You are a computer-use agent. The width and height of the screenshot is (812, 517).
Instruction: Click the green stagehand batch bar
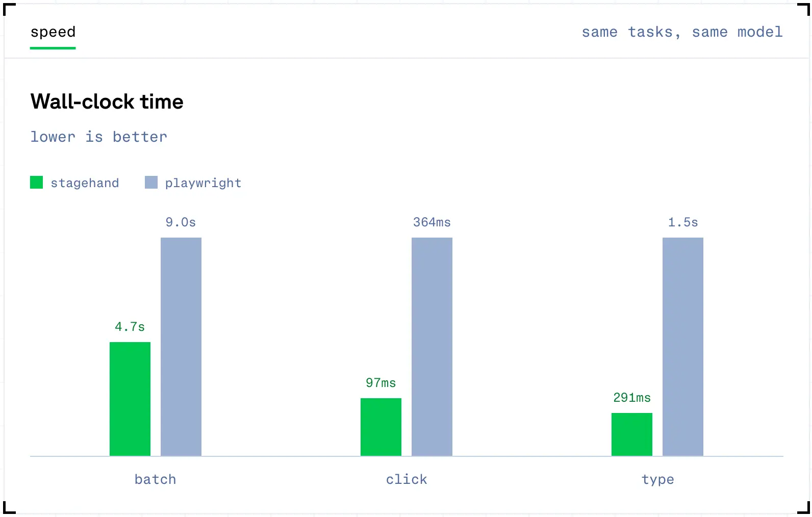130,399
